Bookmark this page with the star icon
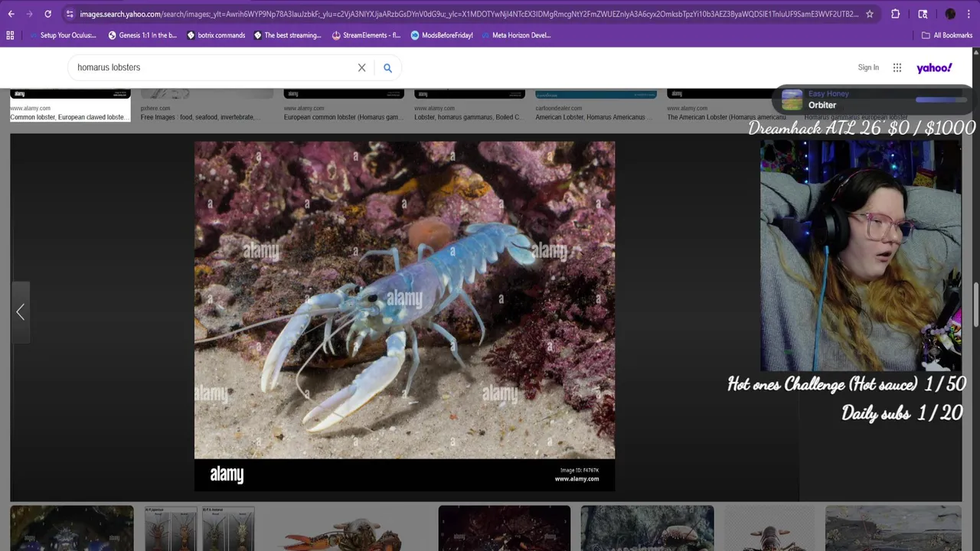This screenshot has height=551, width=980. coord(870,14)
